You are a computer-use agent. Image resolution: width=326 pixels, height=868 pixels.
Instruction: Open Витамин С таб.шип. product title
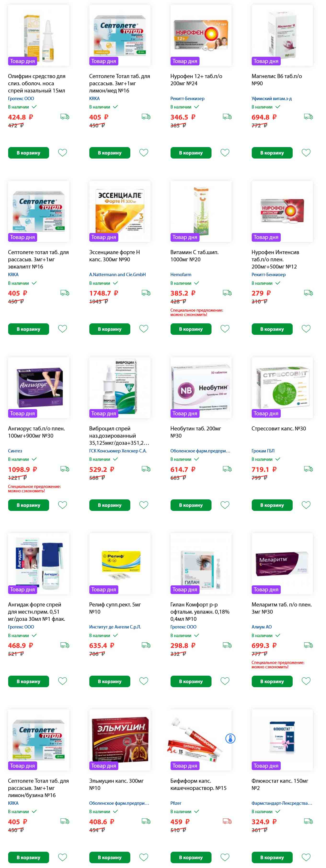click(194, 256)
